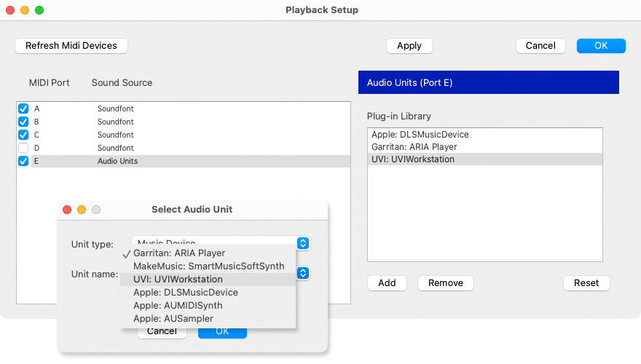Select Apple: DLSMusicDevice in Plug-in Library
The image size is (641, 364).
pyautogui.click(x=485, y=135)
